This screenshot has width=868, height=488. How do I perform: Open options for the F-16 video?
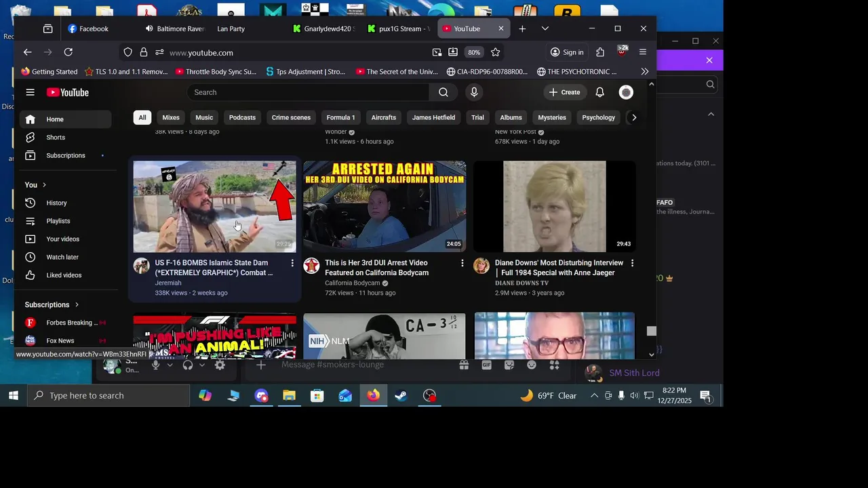pyautogui.click(x=292, y=263)
